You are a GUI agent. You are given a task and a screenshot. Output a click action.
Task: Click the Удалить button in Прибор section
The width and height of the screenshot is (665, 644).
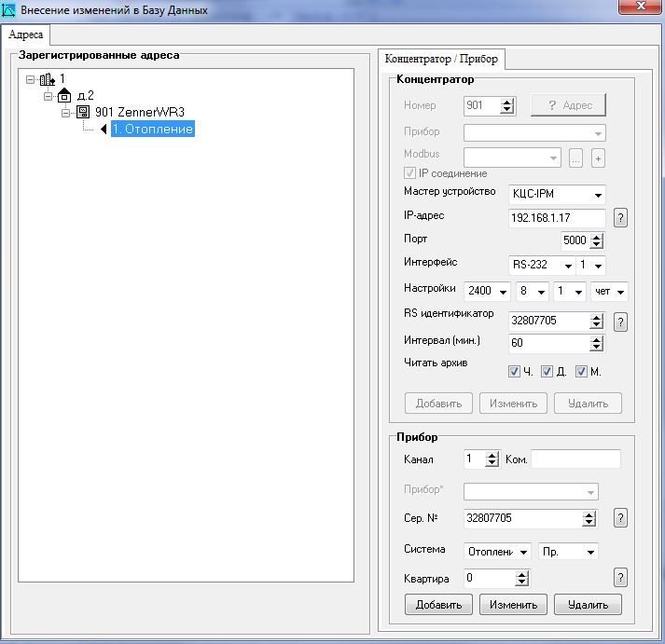tap(588, 605)
